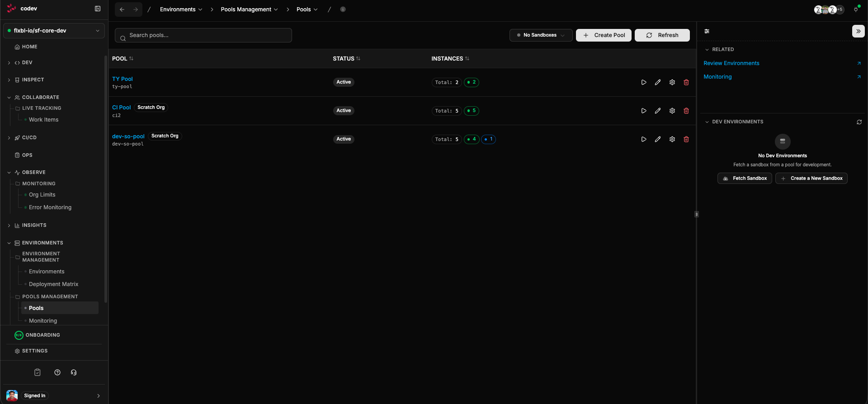Collapse the OBSERVE sidebar section
Screen dimensions: 868x404
coord(9,173)
